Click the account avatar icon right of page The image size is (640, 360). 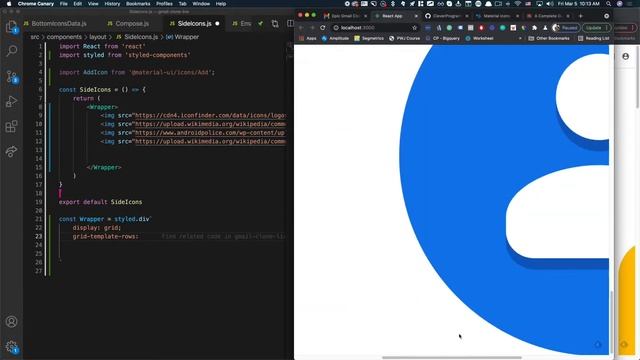625,57
